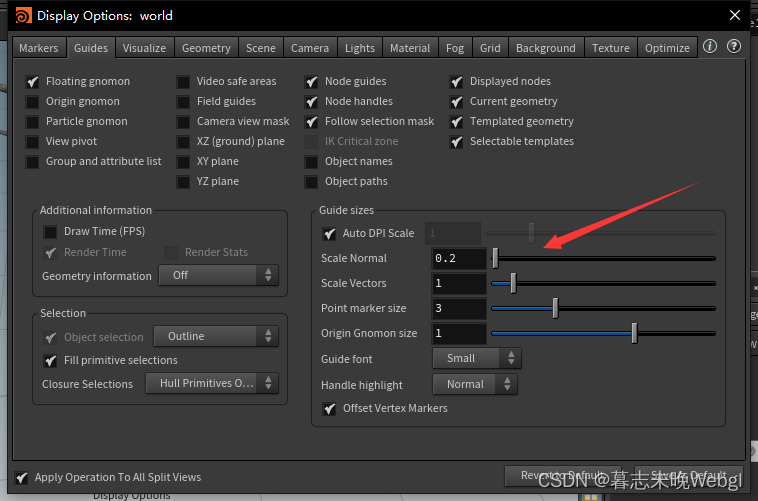Open the Grid tab
The width and height of the screenshot is (758, 501).
[490, 48]
